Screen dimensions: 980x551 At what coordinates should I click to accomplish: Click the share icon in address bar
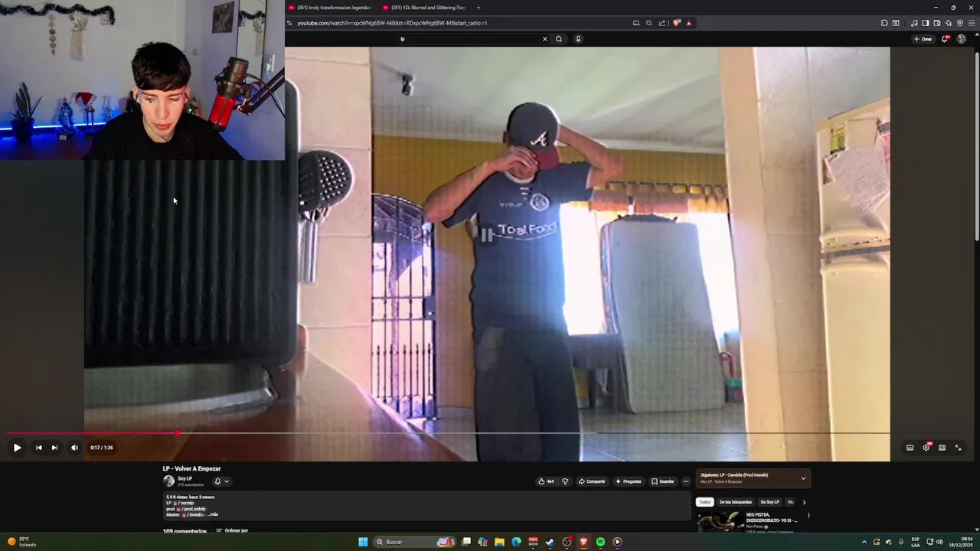pyautogui.click(x=662, y=23)
